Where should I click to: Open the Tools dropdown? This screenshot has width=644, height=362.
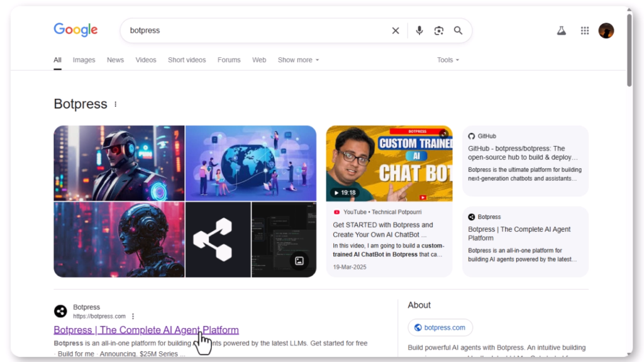pyautogui.click(x=448, y=60)
